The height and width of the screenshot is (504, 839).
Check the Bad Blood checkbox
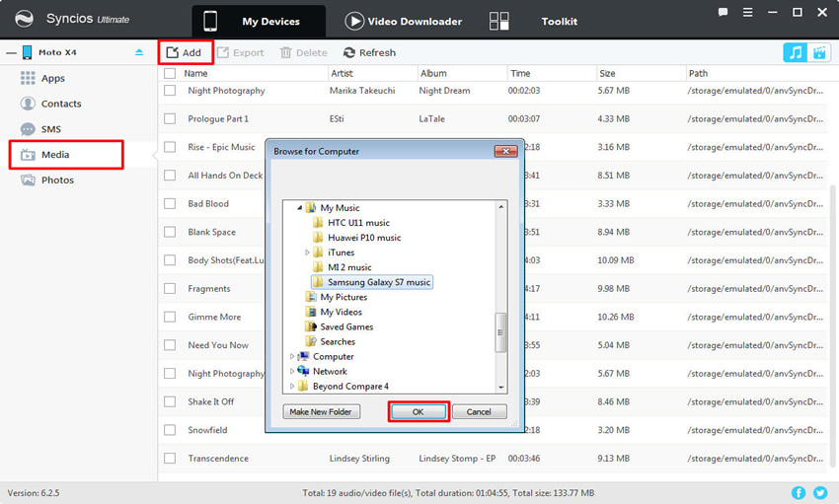point(170,203)
